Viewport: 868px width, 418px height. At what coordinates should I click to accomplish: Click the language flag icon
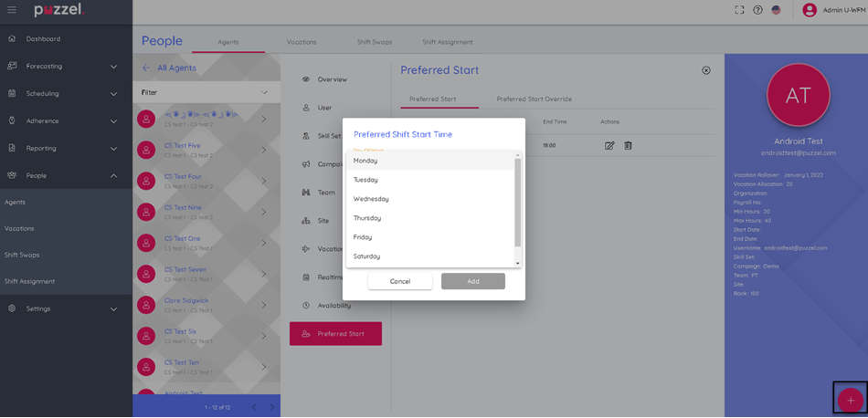[x=776, y=10]
